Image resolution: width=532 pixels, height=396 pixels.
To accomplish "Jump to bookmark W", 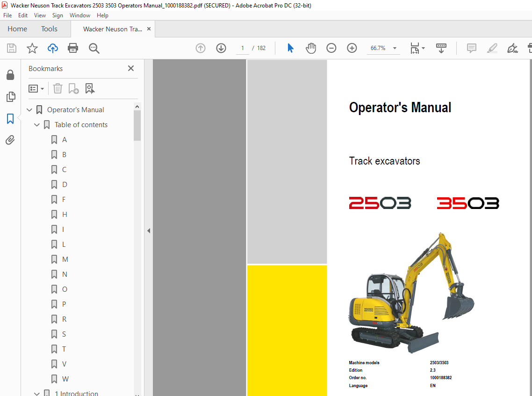I will coord(65,379).
